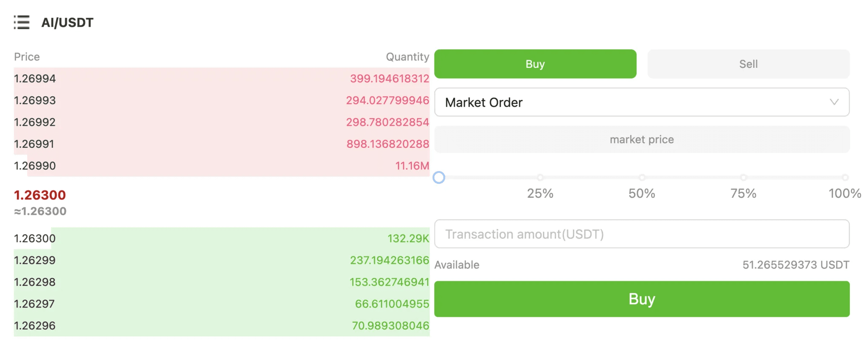Switch to the Sell tab
The width and height of the screenshot is (868, 344).
coord(748,64)
